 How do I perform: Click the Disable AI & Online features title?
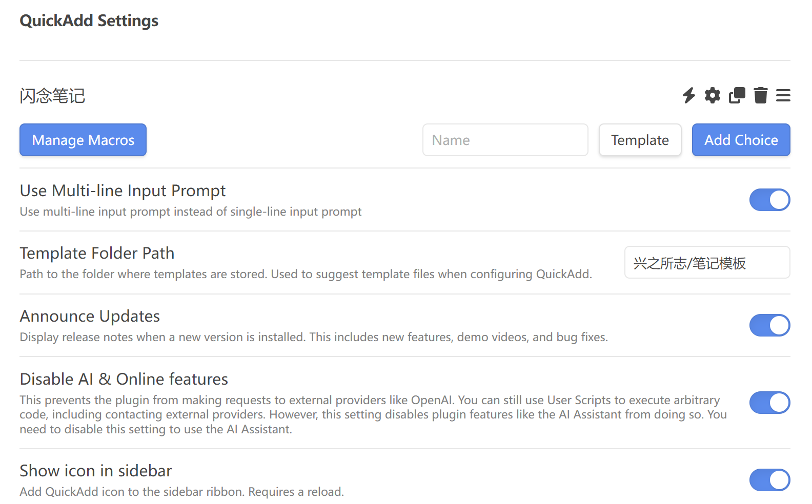[x=124, y=379]
